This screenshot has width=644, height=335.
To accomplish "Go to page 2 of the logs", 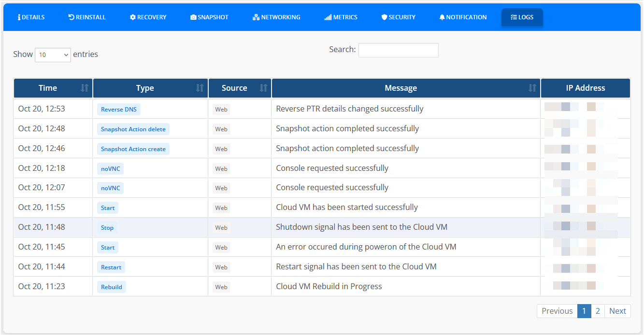I will point(598,311).
